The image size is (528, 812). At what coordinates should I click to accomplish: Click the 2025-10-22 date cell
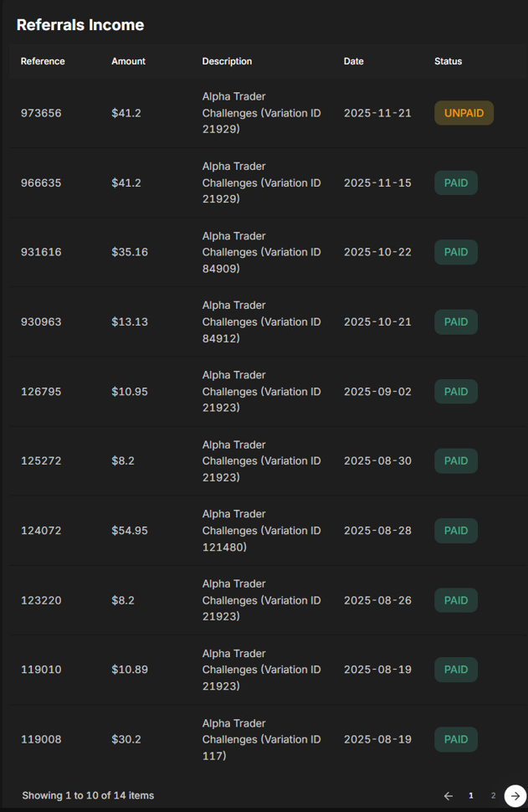coord(377,252)
